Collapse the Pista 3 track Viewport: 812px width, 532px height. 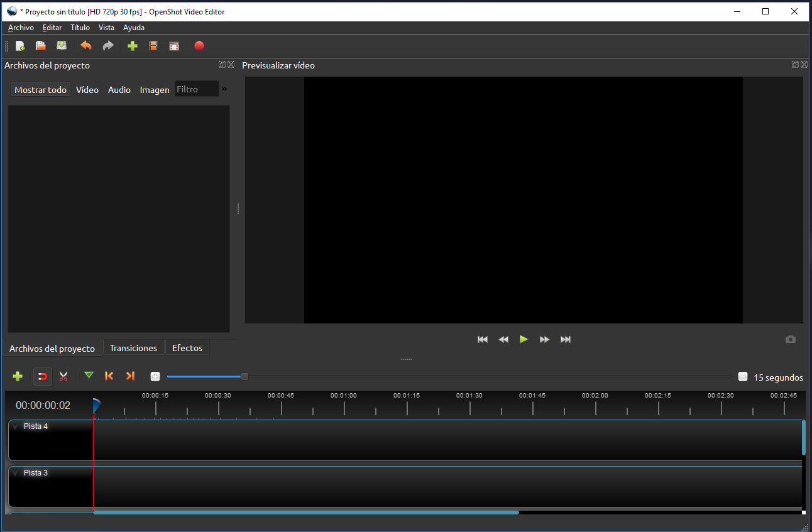point(14,472)
